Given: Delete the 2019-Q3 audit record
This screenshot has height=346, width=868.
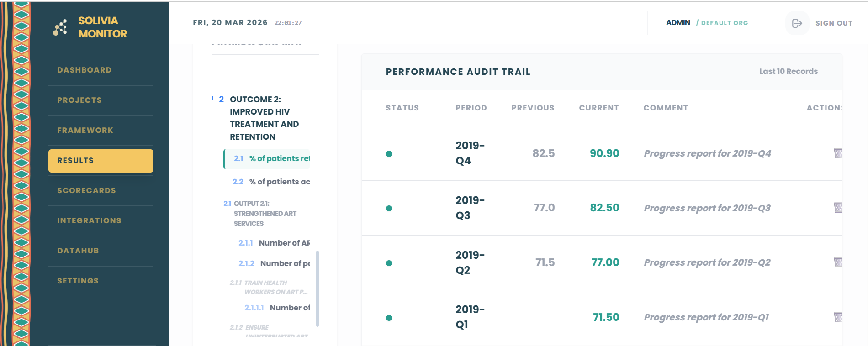Looking at the screenshot, I should (x=838, y=208).
